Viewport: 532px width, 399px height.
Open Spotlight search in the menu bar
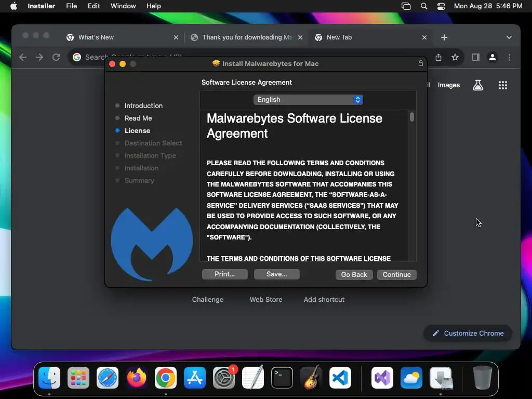pyautogui.click(x=424, y=6)
